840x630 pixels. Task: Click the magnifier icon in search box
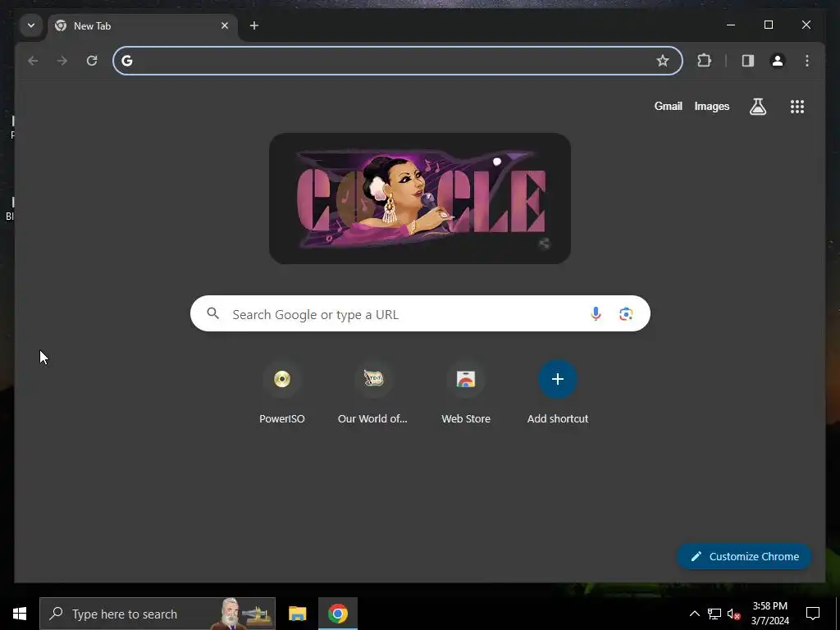[x=213, y=313]
